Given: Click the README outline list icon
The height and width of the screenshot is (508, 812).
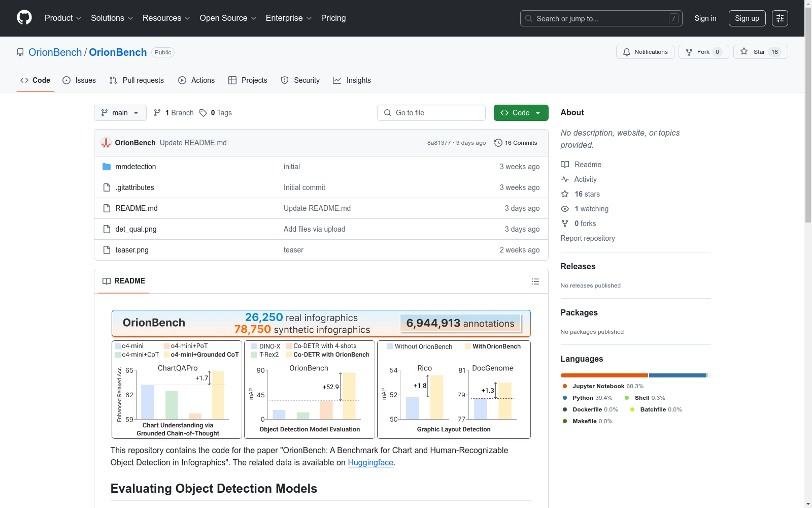Looking at the screenshot, I should (x=535, y=281).
